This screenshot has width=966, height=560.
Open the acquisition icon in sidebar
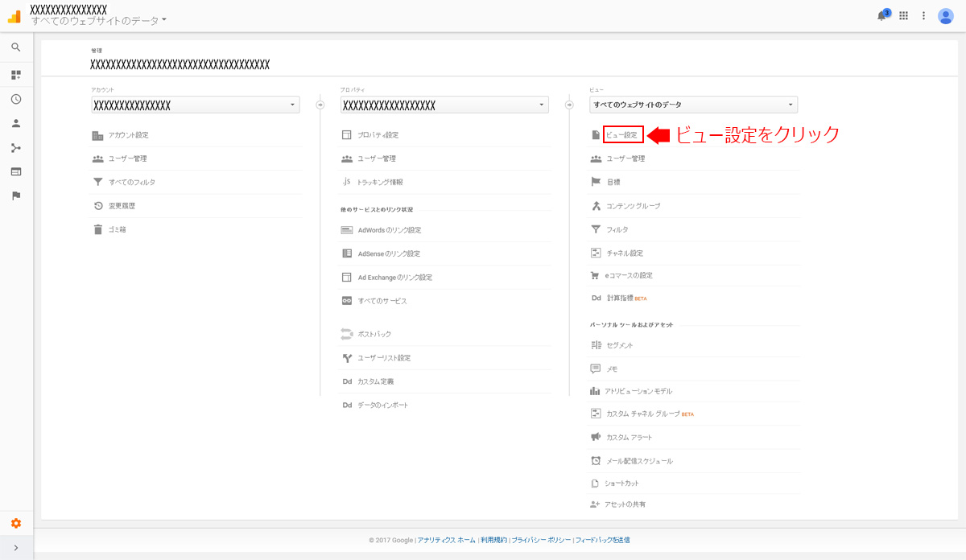15,147
